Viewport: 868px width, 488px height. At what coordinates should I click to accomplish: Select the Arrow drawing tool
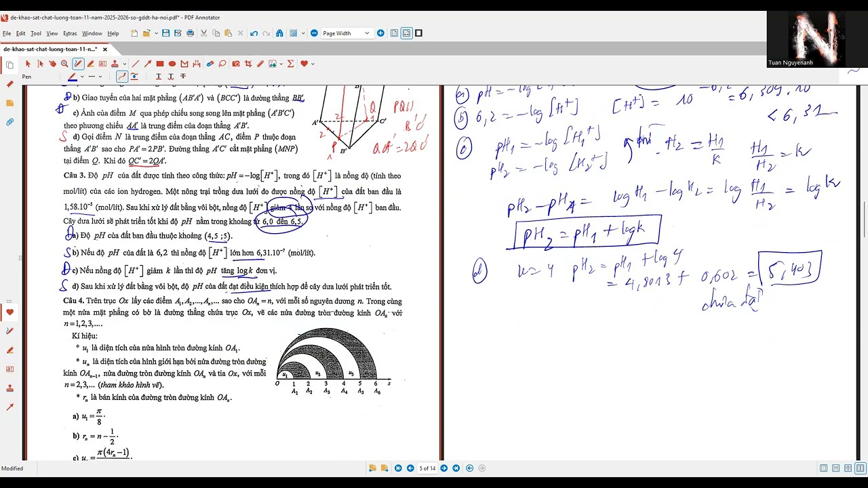(148, 64)
